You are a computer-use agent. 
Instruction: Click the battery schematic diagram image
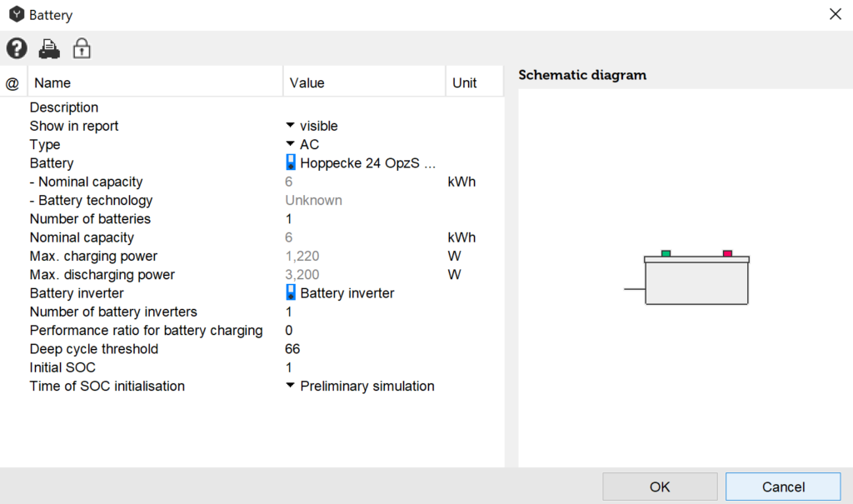coord(696,279)
